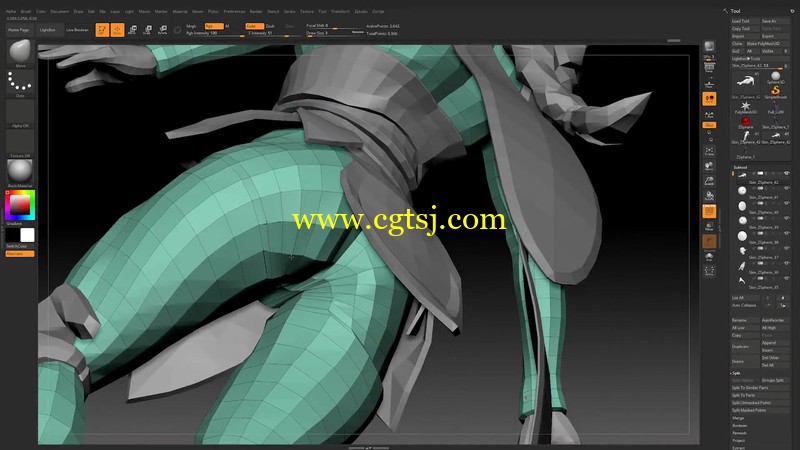Click the Load Tool button
The width and height of the screenshot is (800, 450).
click(745, 21)
